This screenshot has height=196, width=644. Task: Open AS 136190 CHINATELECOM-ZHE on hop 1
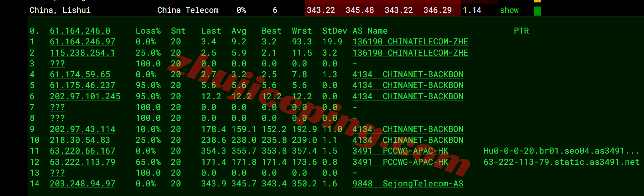(410, 42)
